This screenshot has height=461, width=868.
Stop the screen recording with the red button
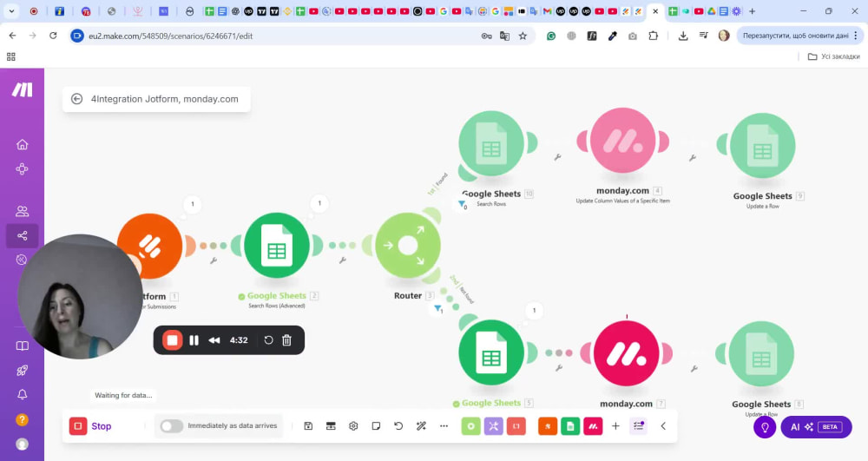tap(172, 340)
